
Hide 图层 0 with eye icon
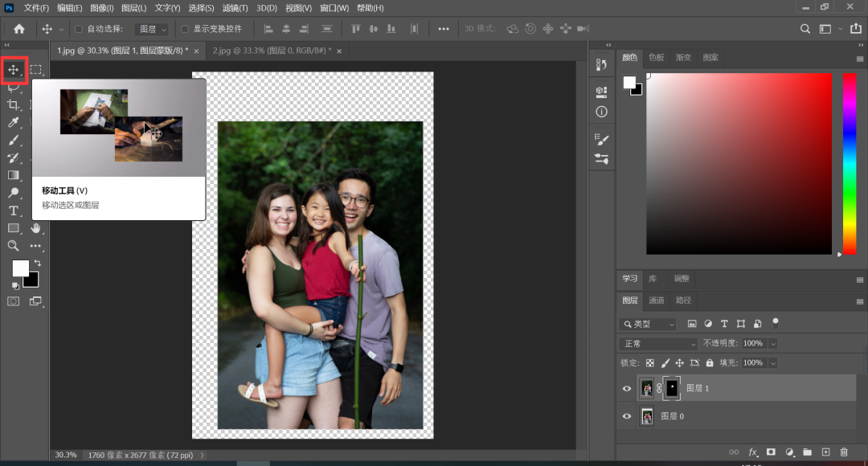[627, 416]
